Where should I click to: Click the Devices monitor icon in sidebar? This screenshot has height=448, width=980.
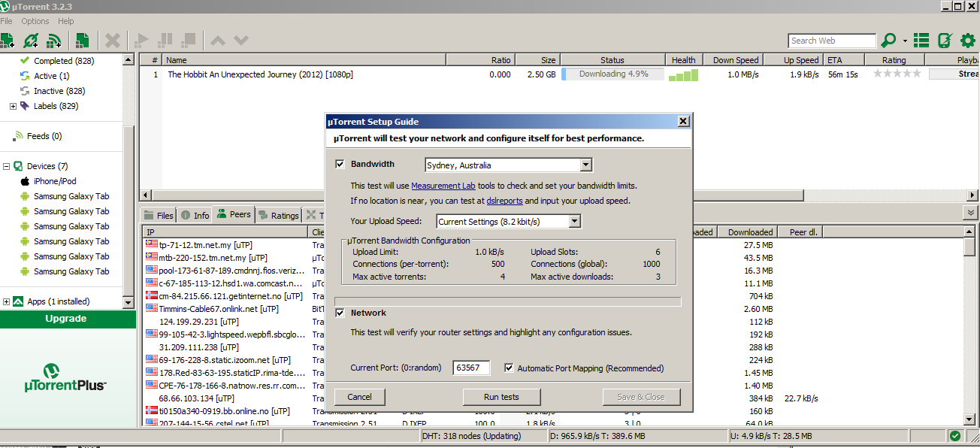[18, 166]
